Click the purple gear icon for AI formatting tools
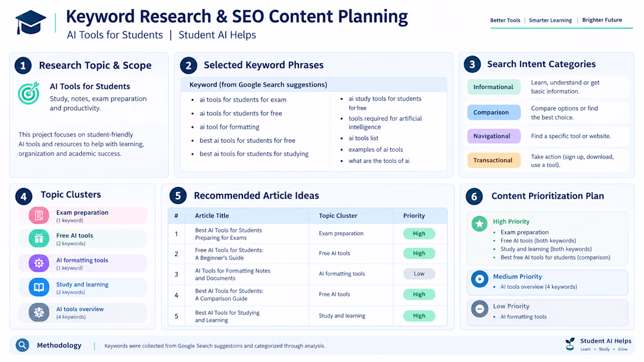644x362 pixels. 39,264
